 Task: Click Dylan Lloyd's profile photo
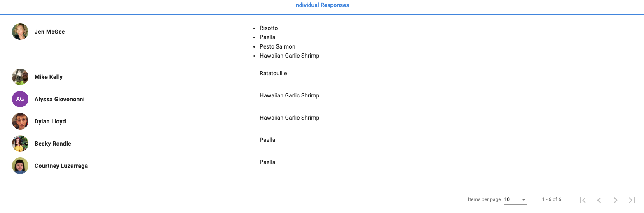coord(20,121)
